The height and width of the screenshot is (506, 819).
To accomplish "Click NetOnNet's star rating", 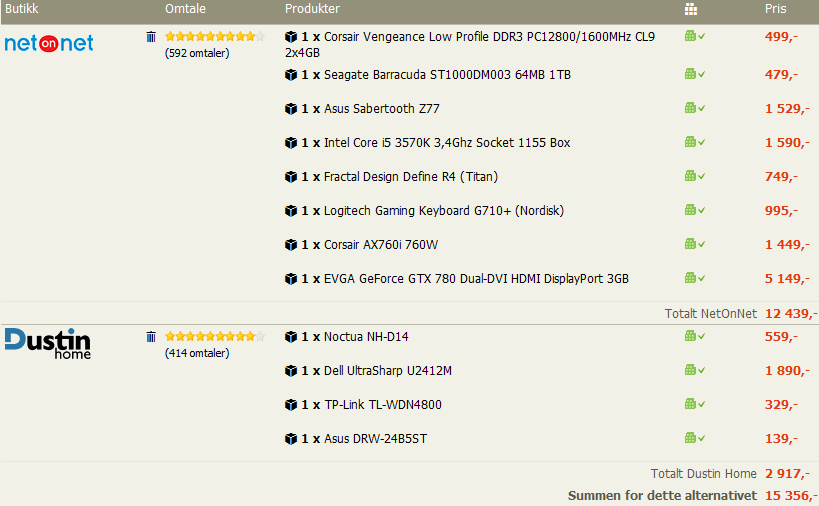I will (214, 37).
